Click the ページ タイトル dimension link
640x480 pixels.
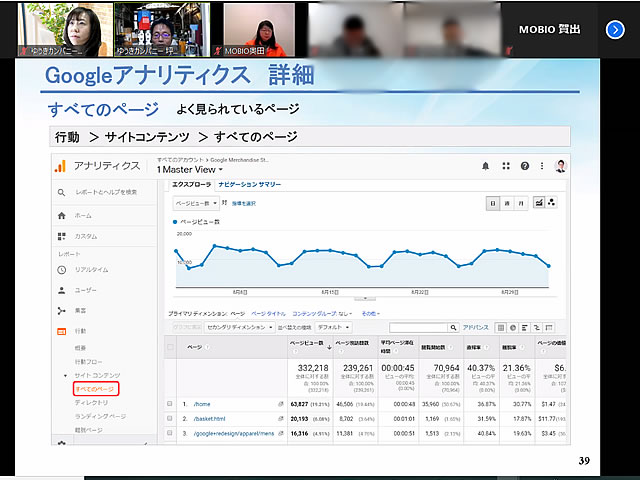[x=268, y=313]
